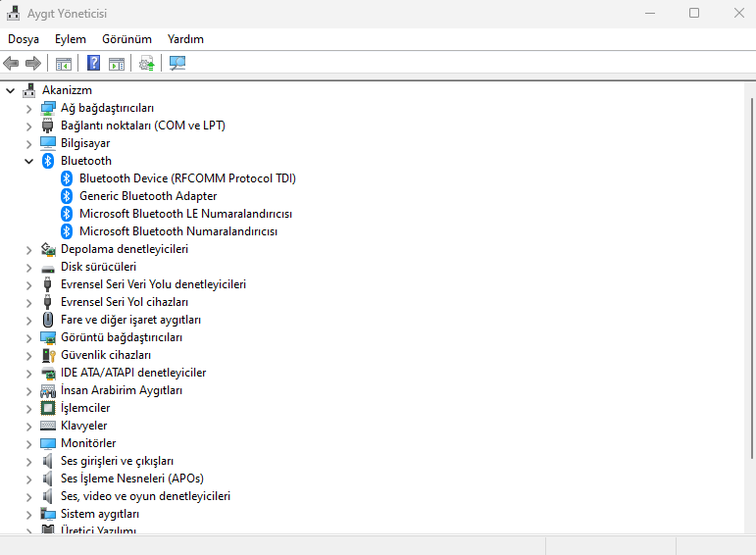
Task: Click the update driver toolbar icon
Action: (146, 63)
